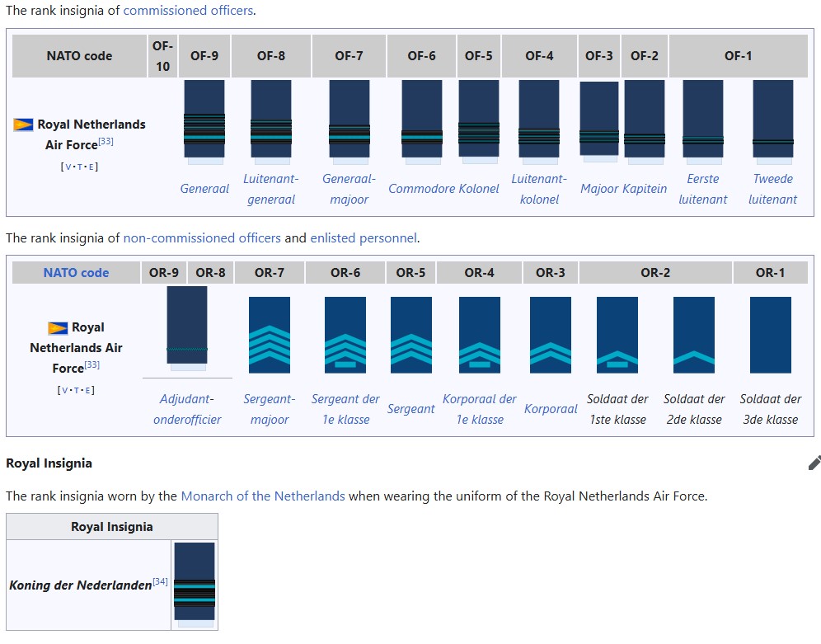
Task: Open the Eerste luitenant insignia image
Action: (x=703, y=123)
